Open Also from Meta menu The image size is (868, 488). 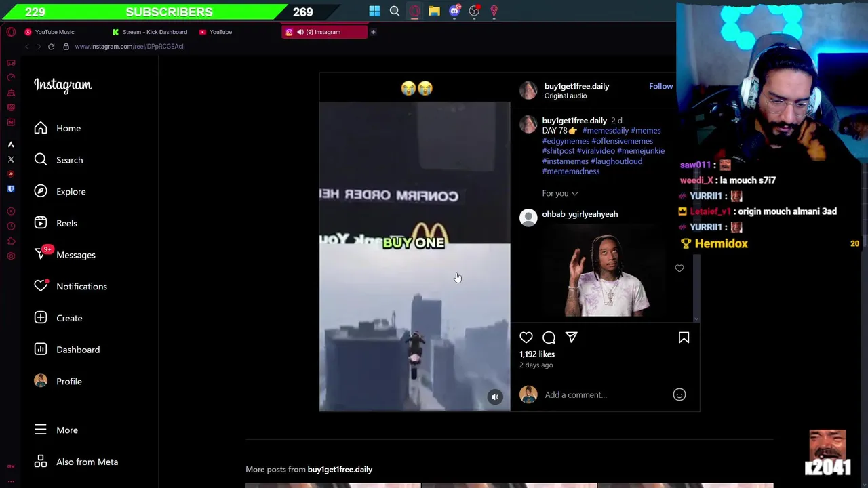(x=76, y=462)
